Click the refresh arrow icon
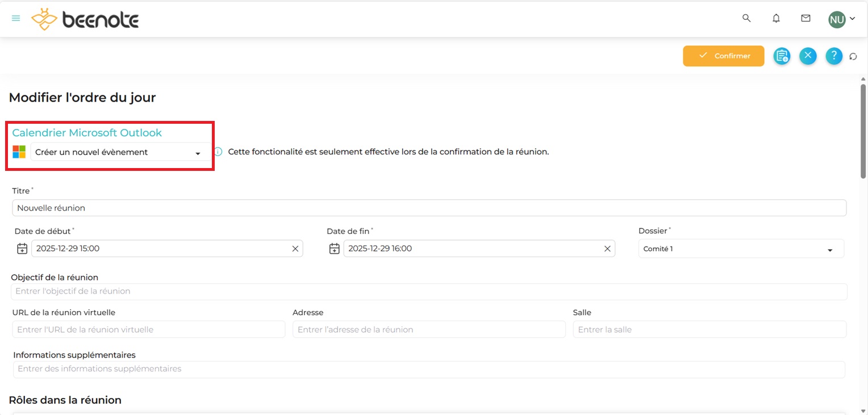Image resolution: width=868 pixels, height=415 pixels. [x=853, y=56]
